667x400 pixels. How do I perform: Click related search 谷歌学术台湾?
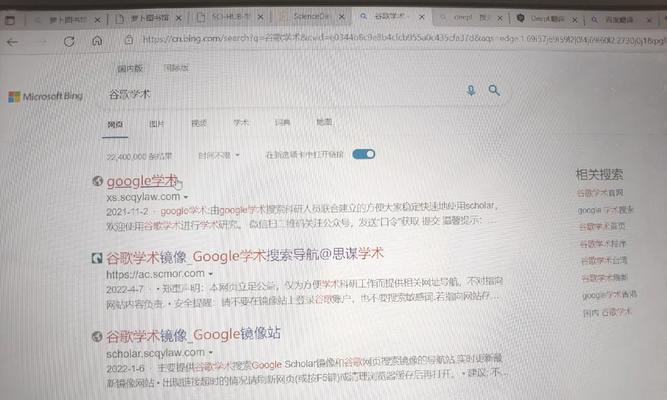click(604, 260)
